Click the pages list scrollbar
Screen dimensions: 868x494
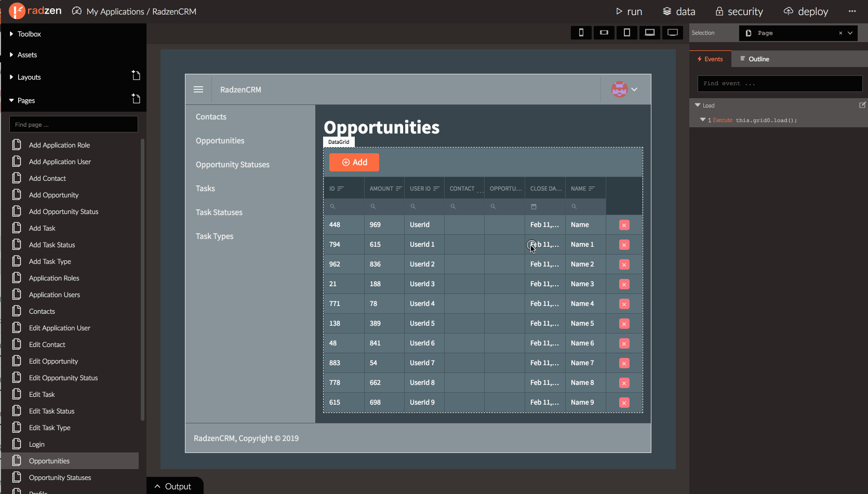pyautogui.click(x=142, y=279)
